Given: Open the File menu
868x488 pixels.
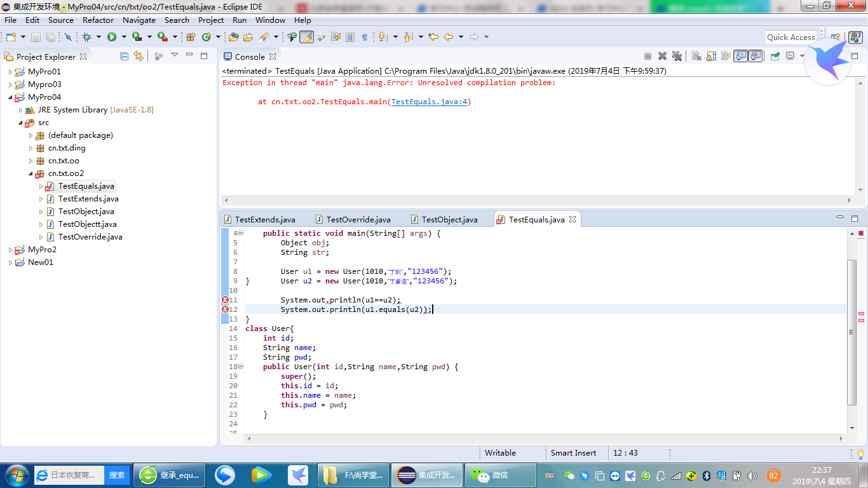Looking at the screenshot, I should coord(10,20).
